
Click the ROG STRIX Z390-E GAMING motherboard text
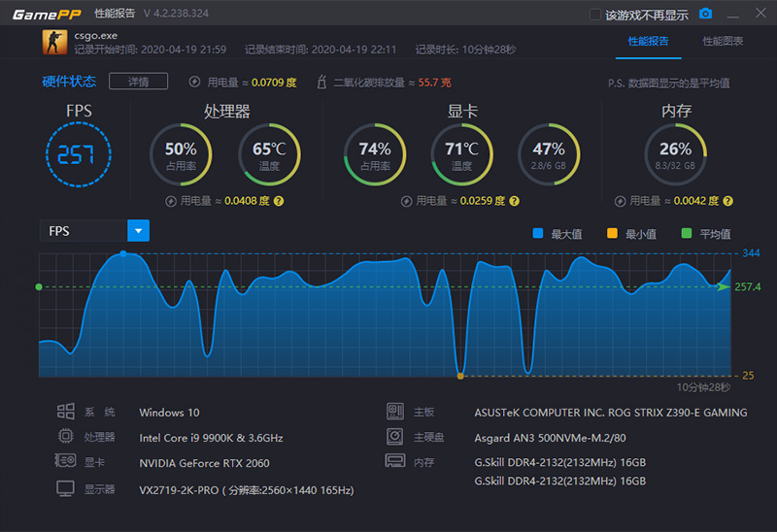[611, 413]
